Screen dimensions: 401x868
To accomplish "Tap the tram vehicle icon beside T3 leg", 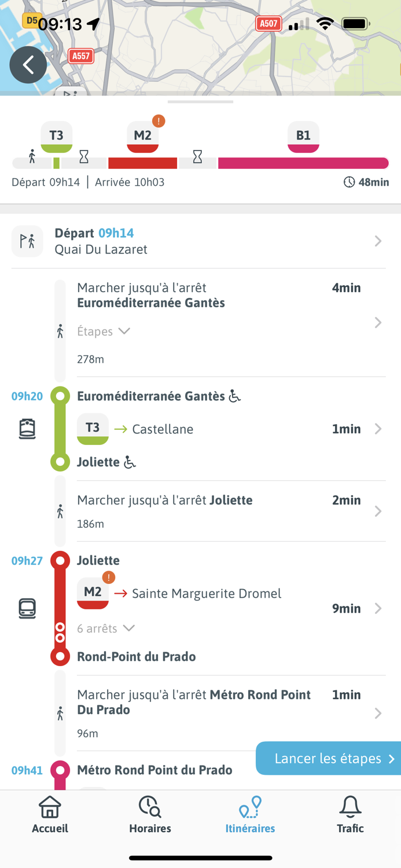I will 27,429.
